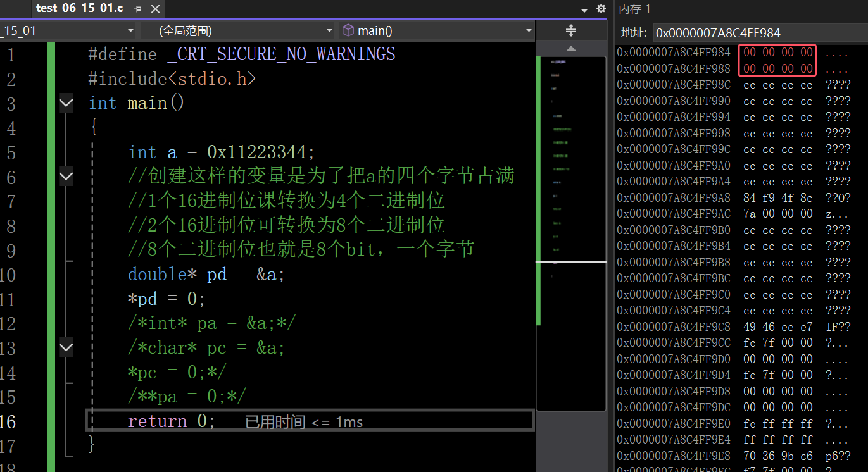
Task: Click the comment //2个16进制位可转换为8个二进制位
Action: [286, 225]
